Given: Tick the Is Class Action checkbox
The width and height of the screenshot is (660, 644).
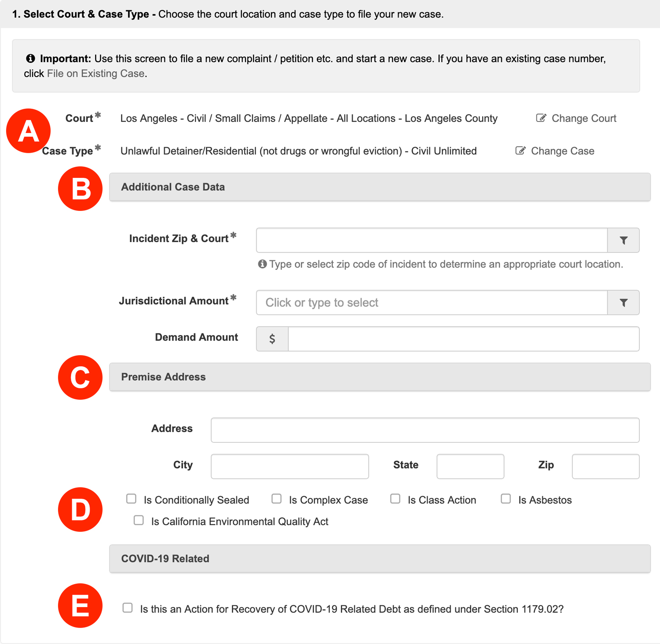Looking at the screenshot, I should tap(395, 499).
